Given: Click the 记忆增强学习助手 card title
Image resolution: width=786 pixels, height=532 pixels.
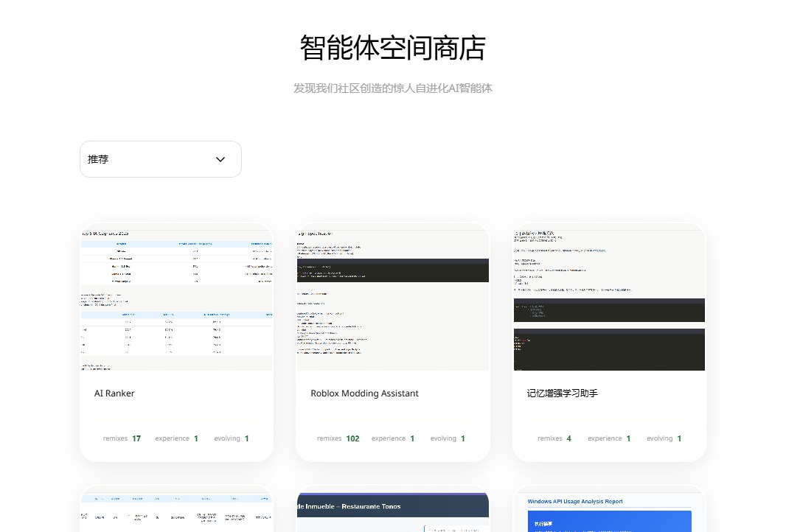Looking at the screenshot, I should point(562,393).
